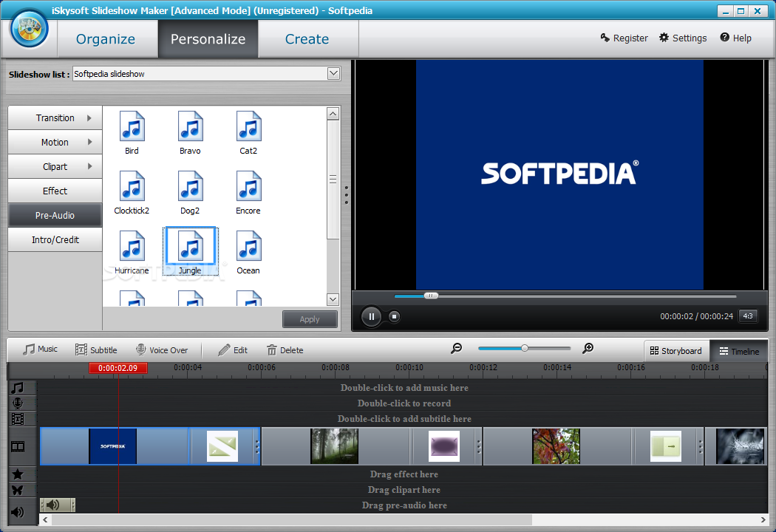Select the pre-audio clip on timeline

pyautogui.click(x=58, y=505)
